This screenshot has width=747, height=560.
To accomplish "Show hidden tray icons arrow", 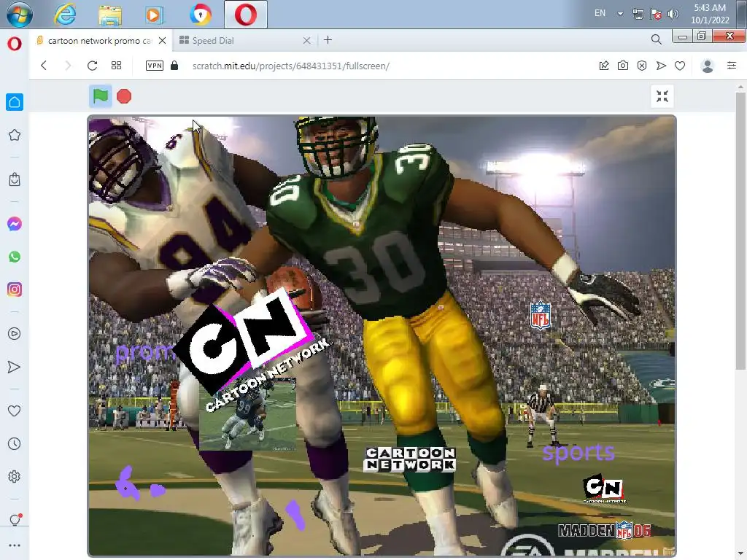I will point(620,13).
